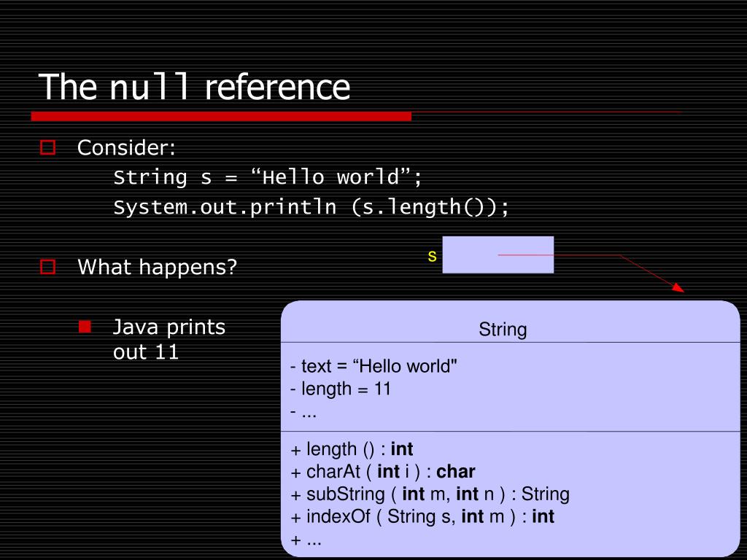Click the field "- length = 11"
Viewport: 747px width, 560px height.
(x=341, y=389)
